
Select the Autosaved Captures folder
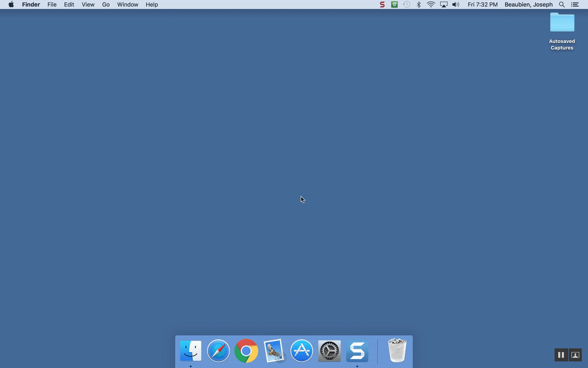point(562,31)
